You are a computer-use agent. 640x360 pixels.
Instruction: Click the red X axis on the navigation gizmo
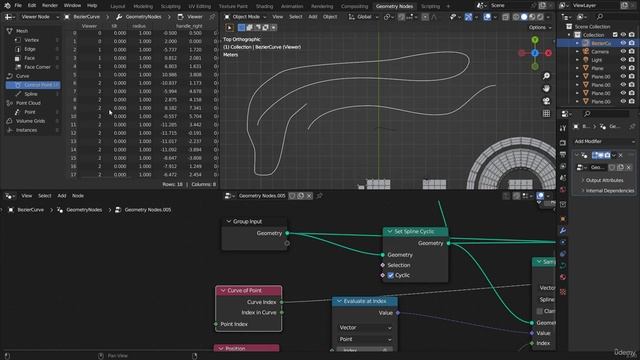(x=548, y=53)
